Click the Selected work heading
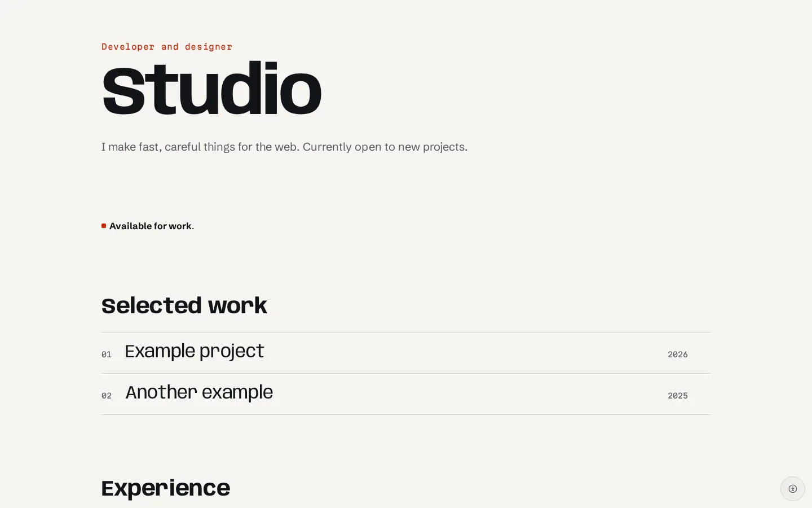This screenshot has width=812, height=508. click(x=184, y=305)
